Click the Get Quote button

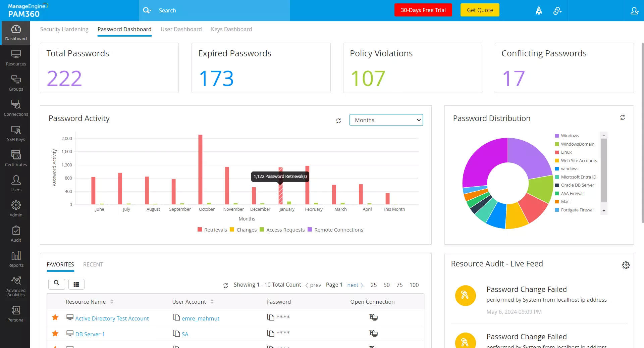pyautogui.click(x=480, y=10)
